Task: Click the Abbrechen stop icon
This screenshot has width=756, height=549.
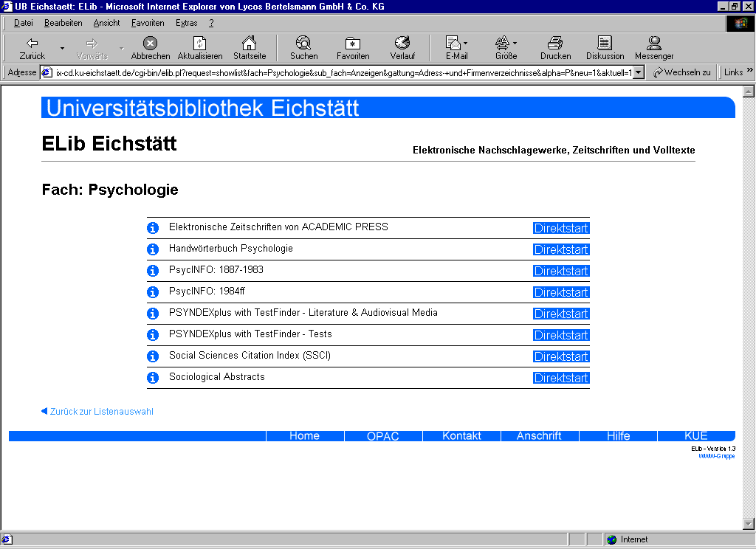Action: [151, 44]
